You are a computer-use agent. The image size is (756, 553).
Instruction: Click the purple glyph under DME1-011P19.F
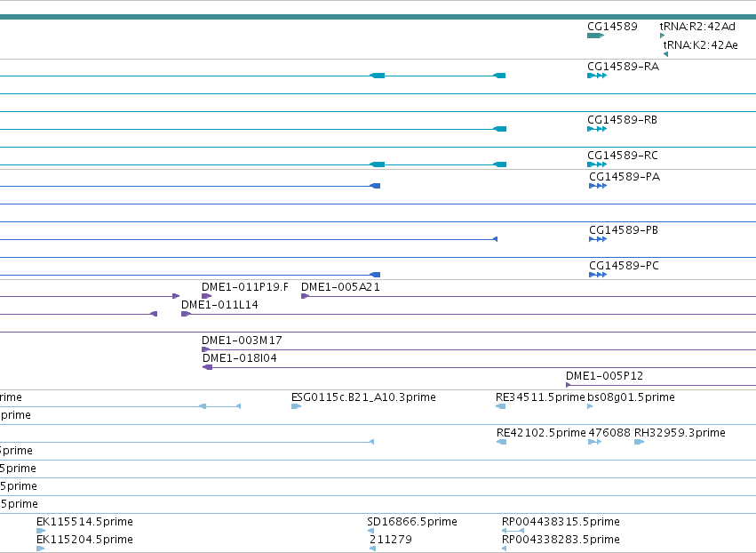coord(206,296)
